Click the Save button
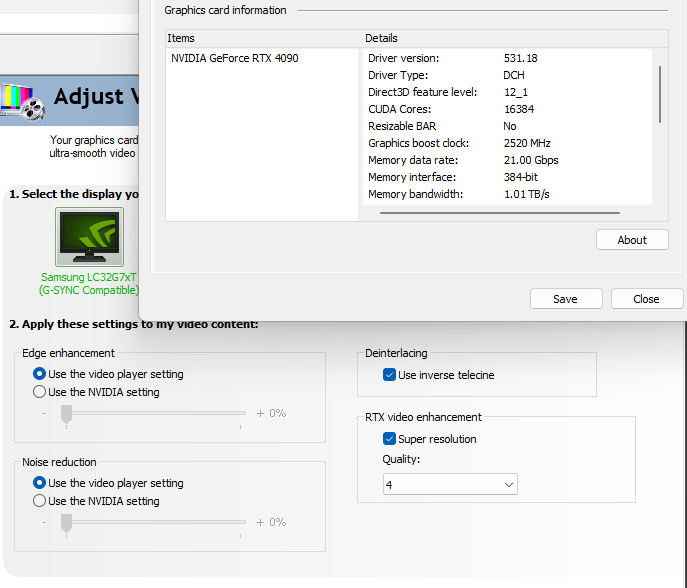Image resolution: width=687 pixels, height=588 pixels. 566,299
